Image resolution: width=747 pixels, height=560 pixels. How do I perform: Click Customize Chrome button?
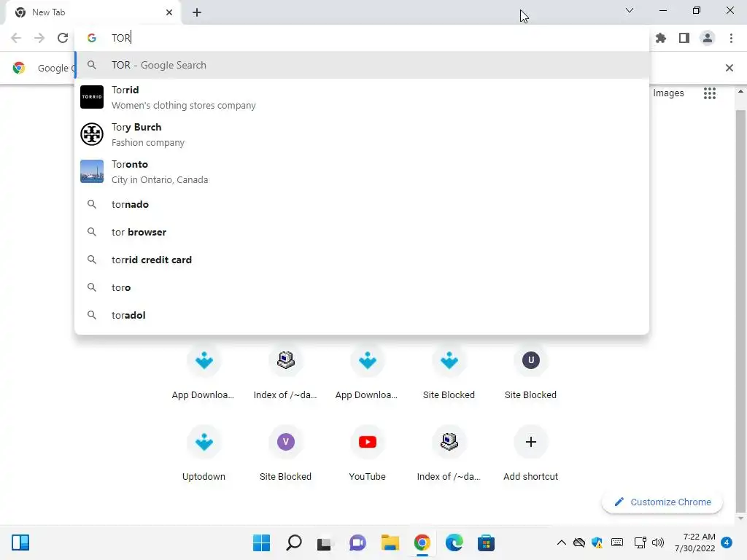662,502
